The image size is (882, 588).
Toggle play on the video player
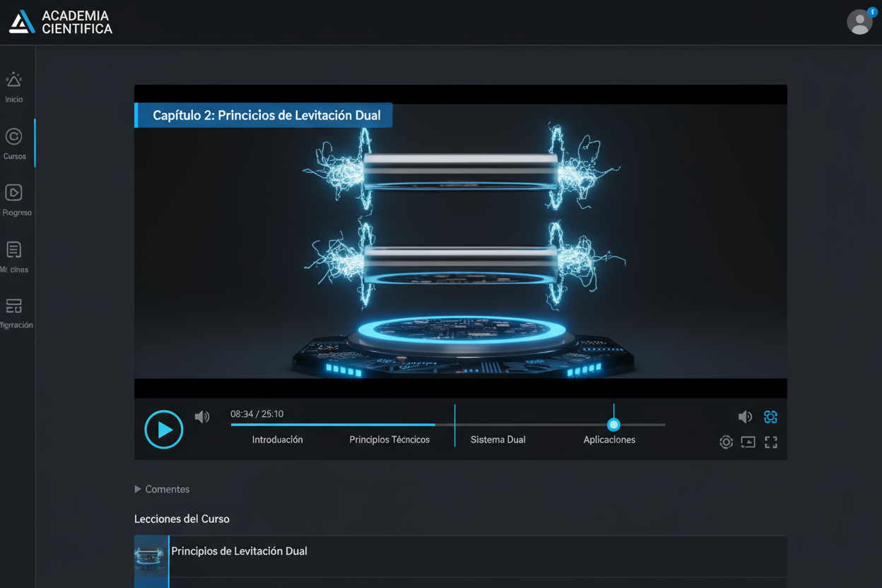164,430
